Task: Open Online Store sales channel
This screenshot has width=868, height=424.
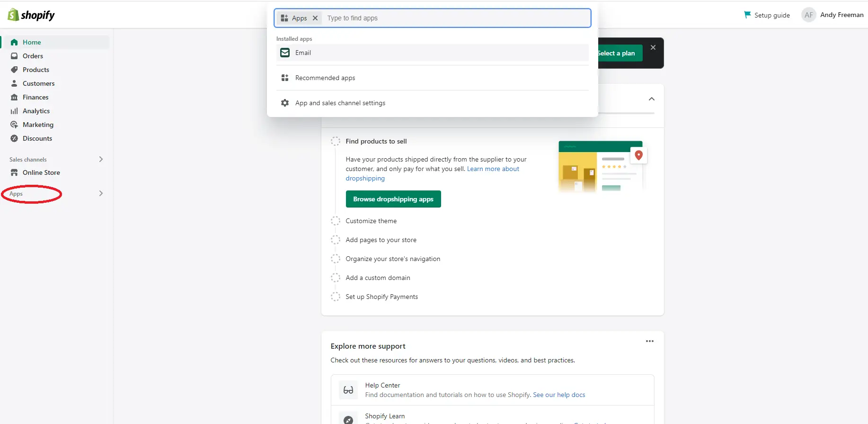Action: 41,172
